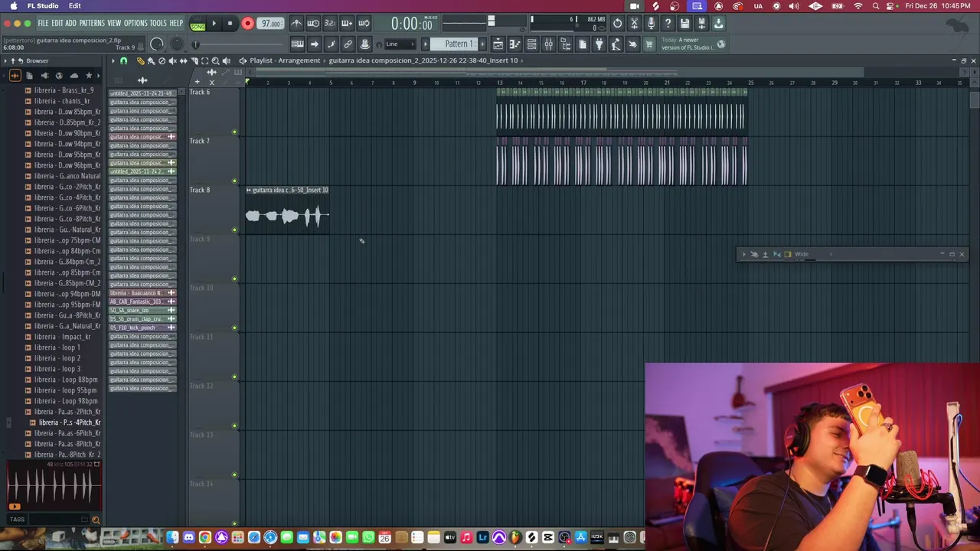Viewport: 980px width, 551px height.
Task: Select the Slice tool in playlist toolbar
Action: click(x=194, y=60)
